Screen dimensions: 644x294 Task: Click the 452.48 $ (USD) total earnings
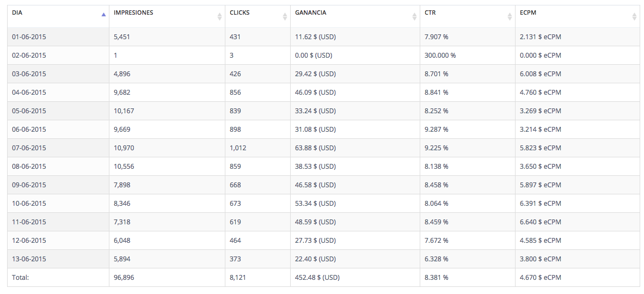click(x=317, y=278)
